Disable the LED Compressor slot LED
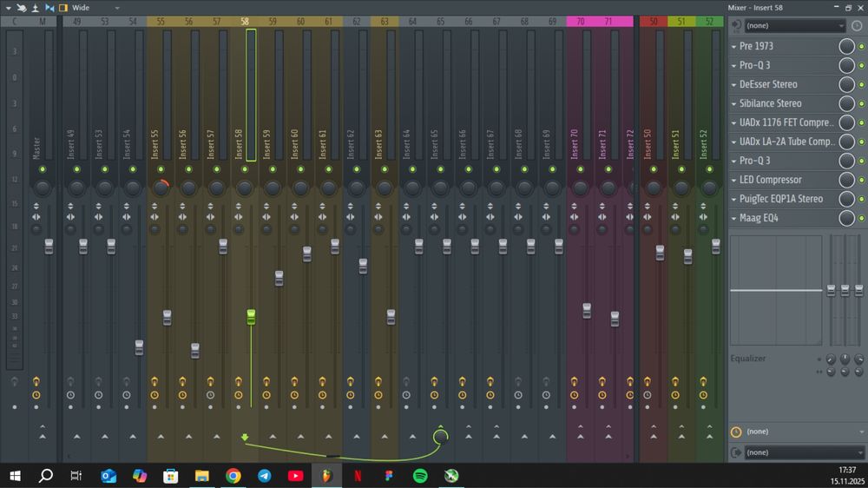The image size is (868, 488). (861, 180)
